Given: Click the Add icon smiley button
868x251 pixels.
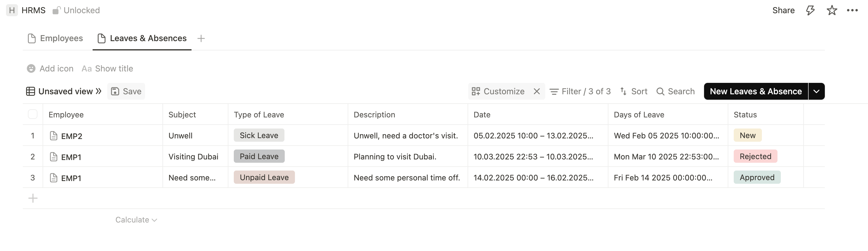Looking at the screenshot, I should [31, 68].
